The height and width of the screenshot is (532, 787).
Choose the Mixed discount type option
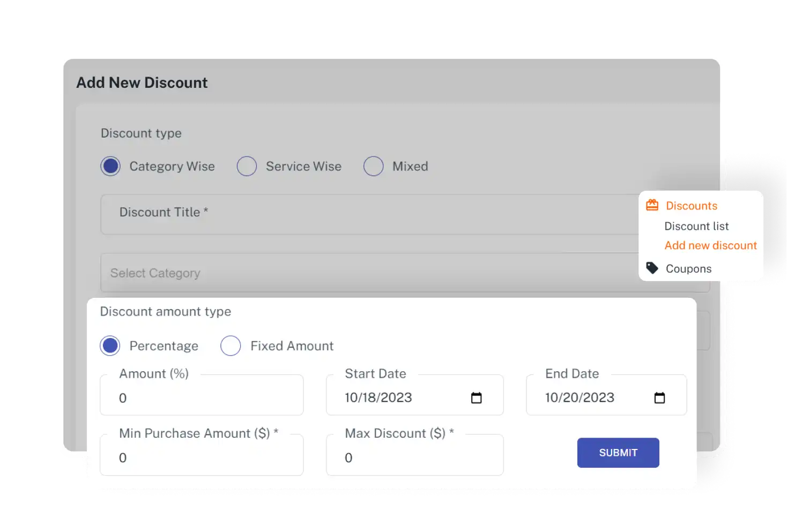coord(373,166)
